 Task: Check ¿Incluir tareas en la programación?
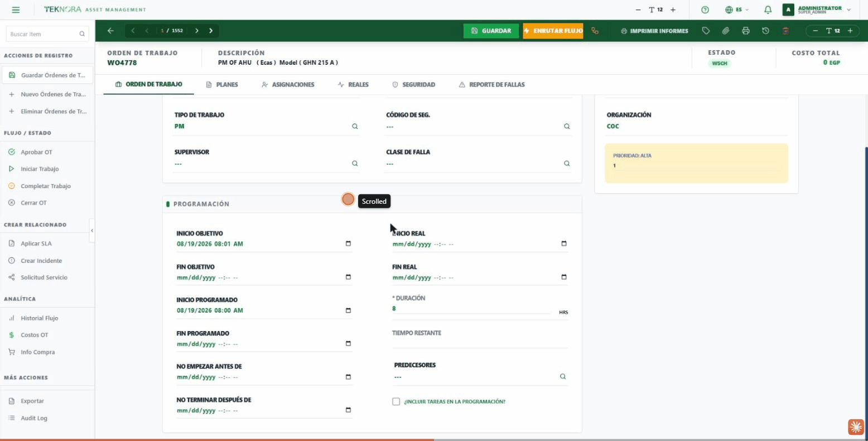coord(396,401)
